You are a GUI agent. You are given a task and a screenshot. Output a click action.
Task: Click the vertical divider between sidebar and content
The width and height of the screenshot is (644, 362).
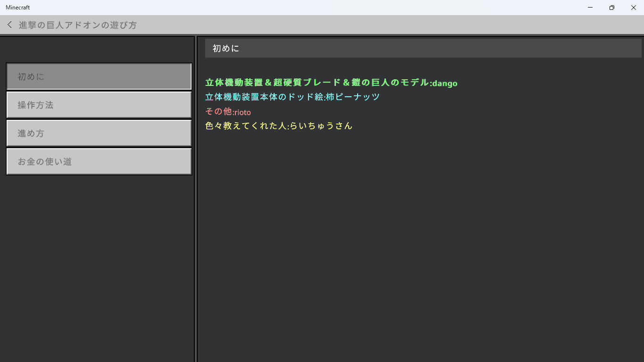click(x=196, y=198)
